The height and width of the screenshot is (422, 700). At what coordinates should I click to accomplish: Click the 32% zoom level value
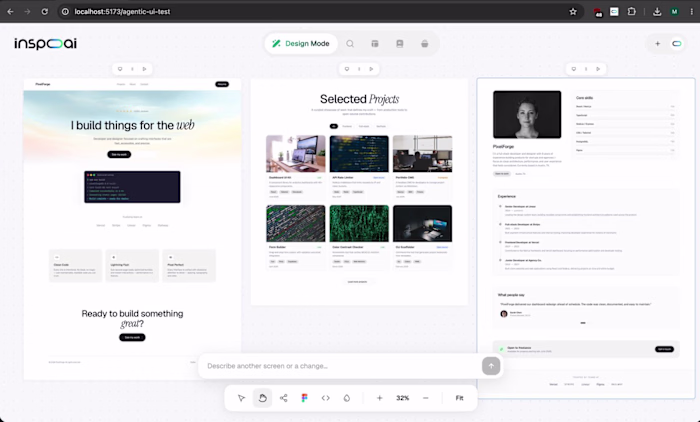[403, 398]
